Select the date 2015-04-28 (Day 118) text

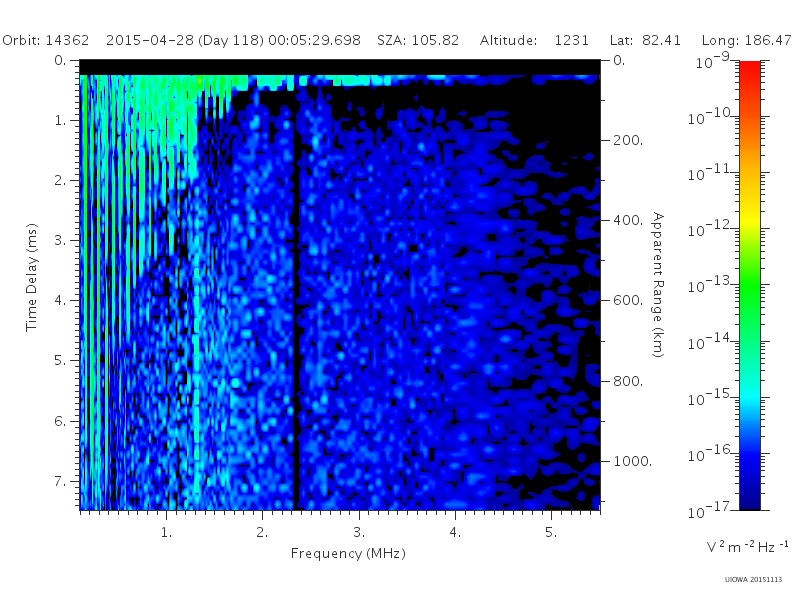tap(185, 40)
